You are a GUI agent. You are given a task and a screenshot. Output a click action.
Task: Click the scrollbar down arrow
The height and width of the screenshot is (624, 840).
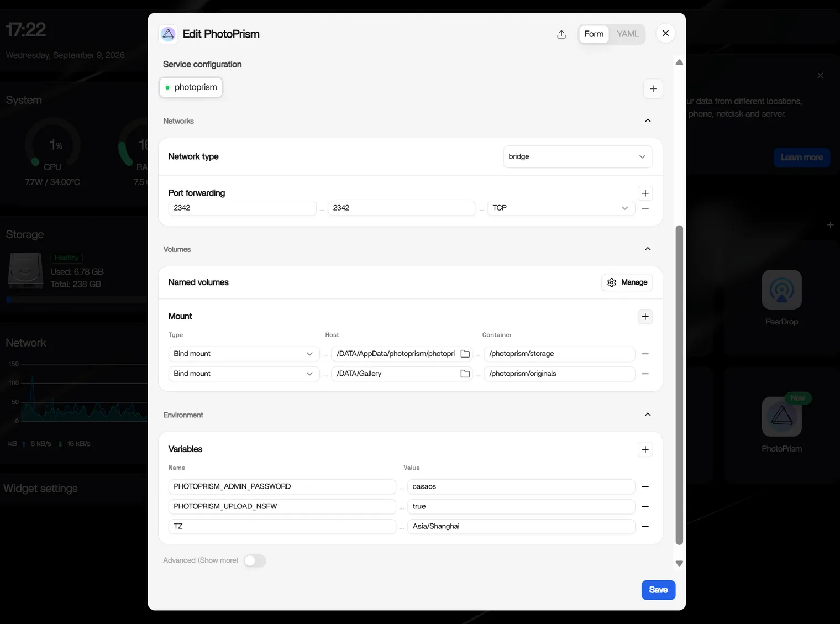pos(679,563)
